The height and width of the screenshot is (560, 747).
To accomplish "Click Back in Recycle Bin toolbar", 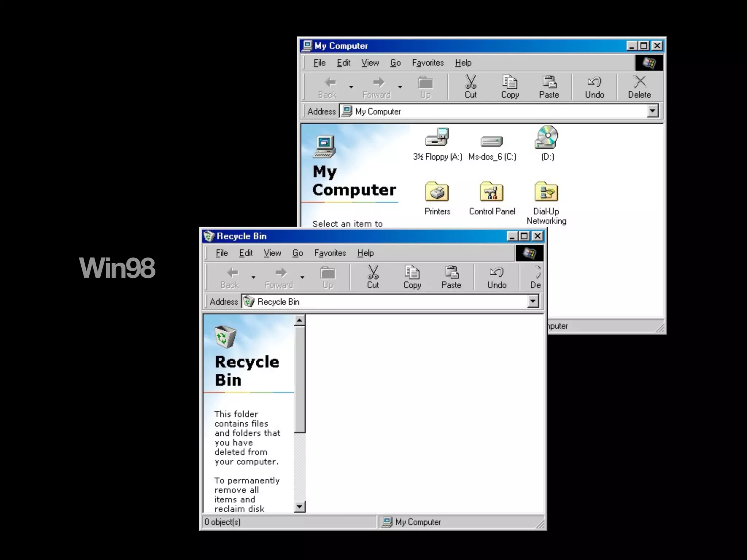I will click(x=230, y=277).
